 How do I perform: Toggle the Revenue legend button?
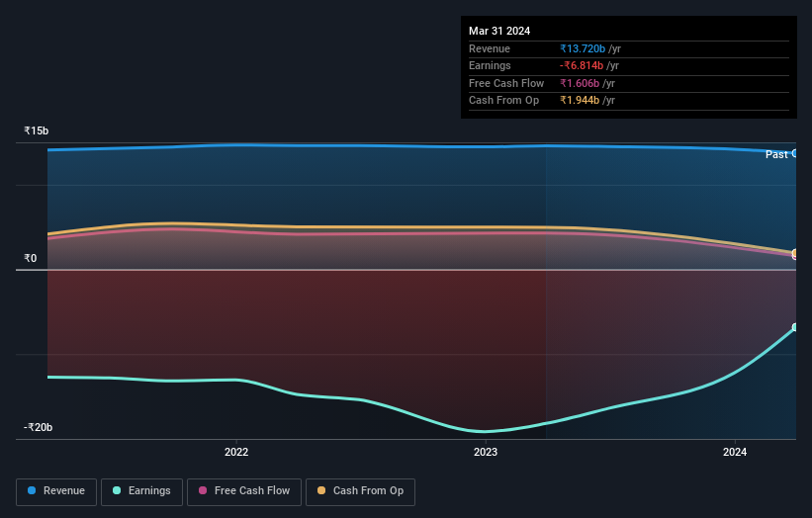click(x=56, y=491)
